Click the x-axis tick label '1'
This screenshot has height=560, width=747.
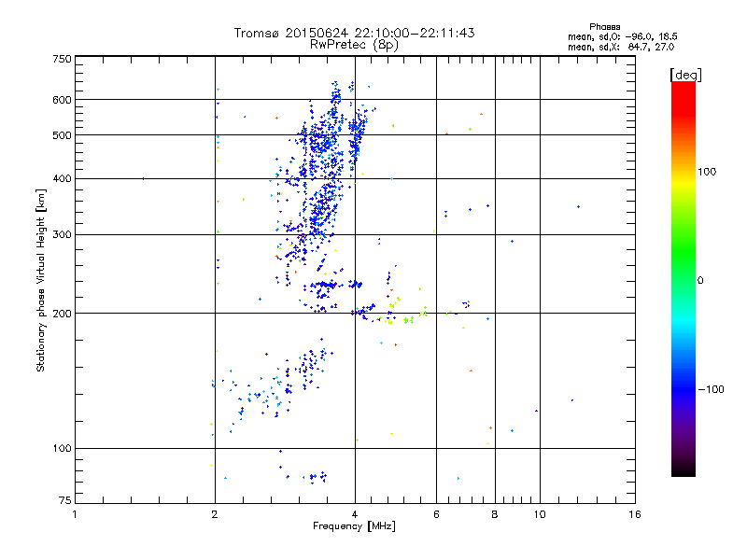click(75, 514)
